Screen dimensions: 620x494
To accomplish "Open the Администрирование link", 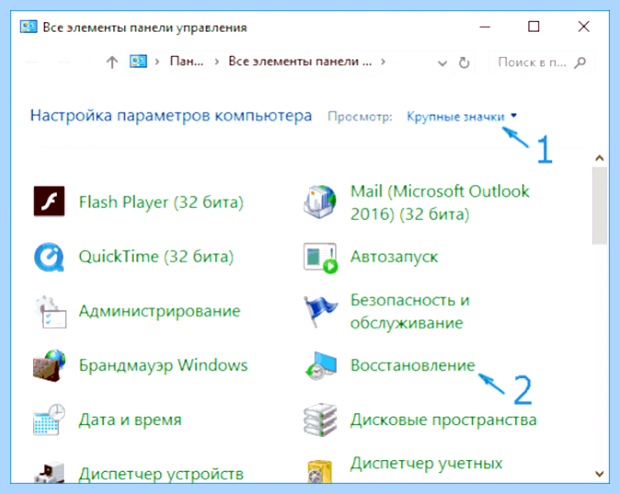I will click(159, 311).
